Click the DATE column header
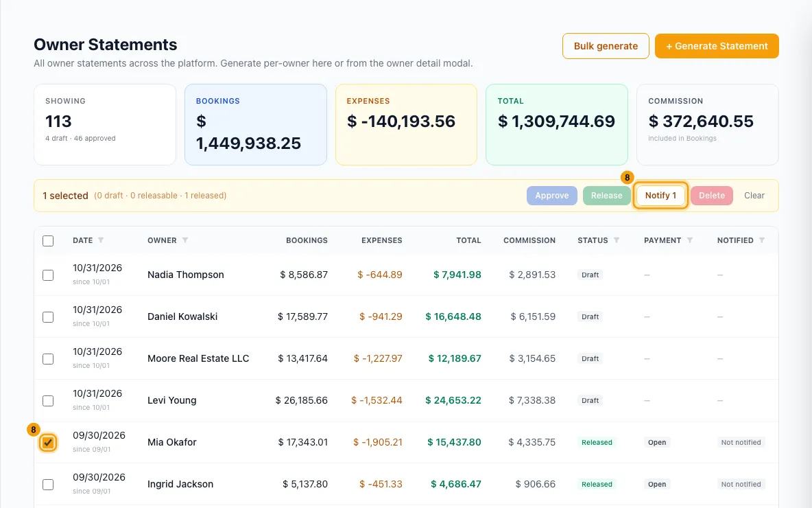The image size is (812, 508). (83, 240)
